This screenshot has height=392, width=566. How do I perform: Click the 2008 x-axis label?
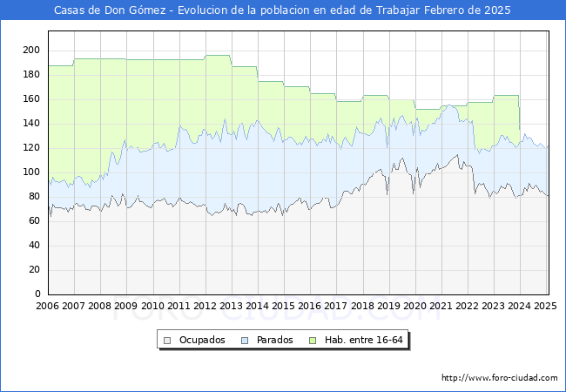pos(99,306)
